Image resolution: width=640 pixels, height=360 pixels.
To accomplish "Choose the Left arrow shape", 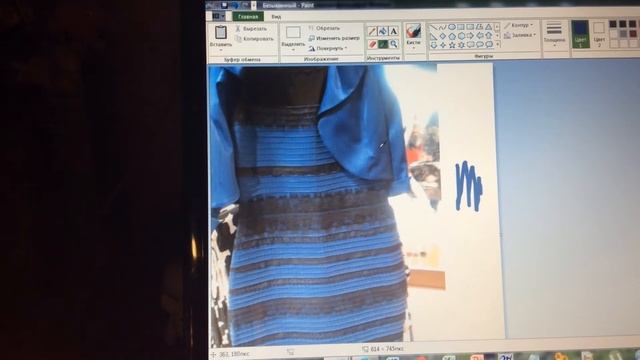I will click(x=479, y=36).
